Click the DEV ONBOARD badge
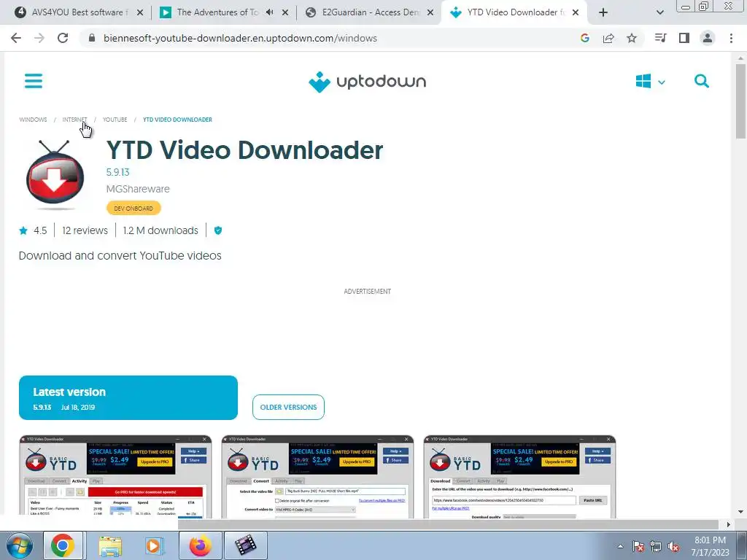 pyautogui.click(x=133, y=208)
